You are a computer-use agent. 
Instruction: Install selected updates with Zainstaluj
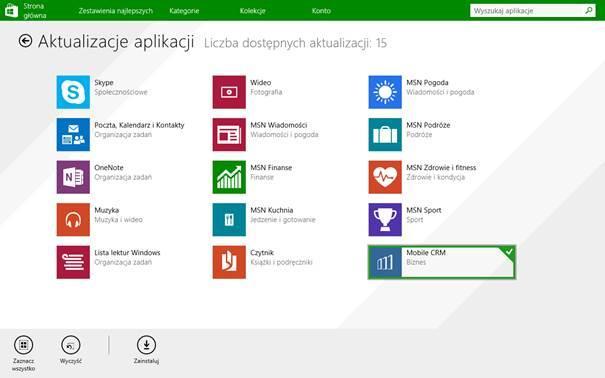click(x=146, y=350)
